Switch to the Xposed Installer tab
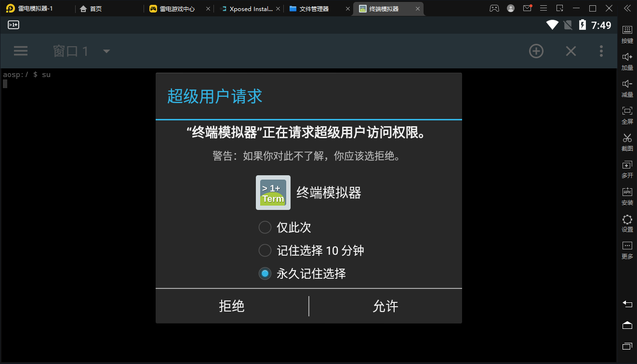Screen dimensions: 637x364 (x=246, y=9)
